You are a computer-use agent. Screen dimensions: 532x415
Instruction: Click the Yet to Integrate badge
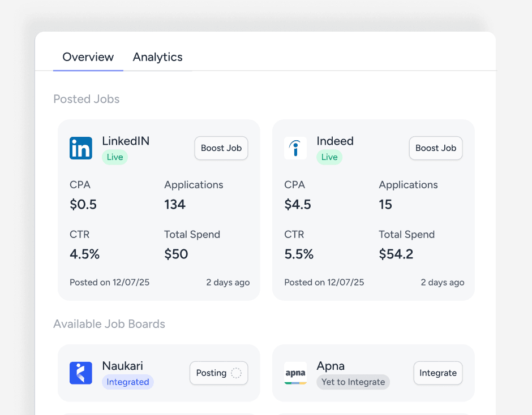(x=353, y=382)
